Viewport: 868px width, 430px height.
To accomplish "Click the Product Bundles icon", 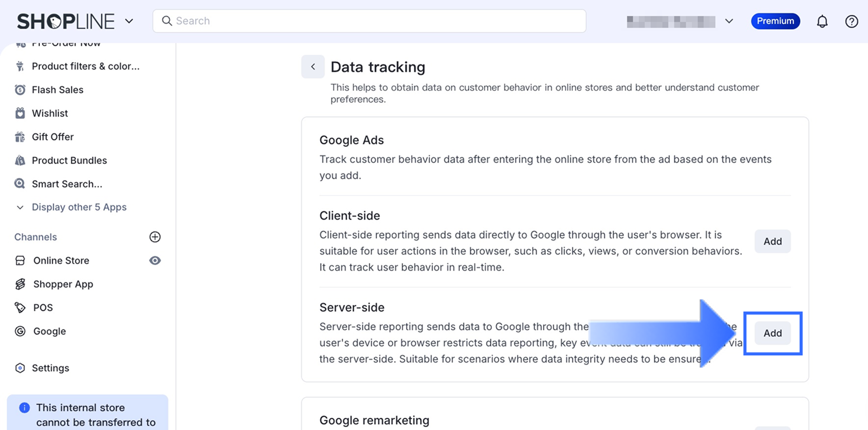I will click(20, 160).
